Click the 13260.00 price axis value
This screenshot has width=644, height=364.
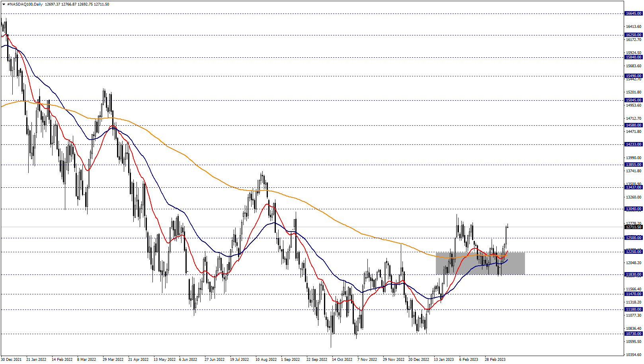(634, 197)
